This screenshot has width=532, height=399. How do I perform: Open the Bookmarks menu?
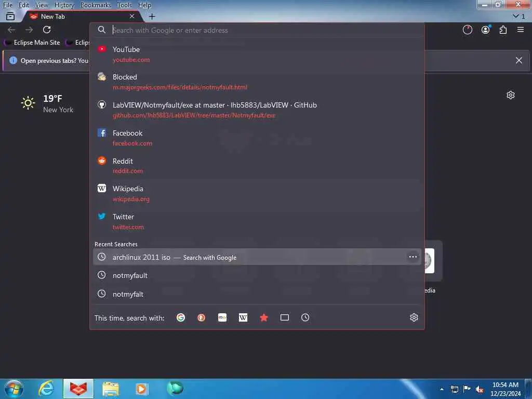click(96, 5)
